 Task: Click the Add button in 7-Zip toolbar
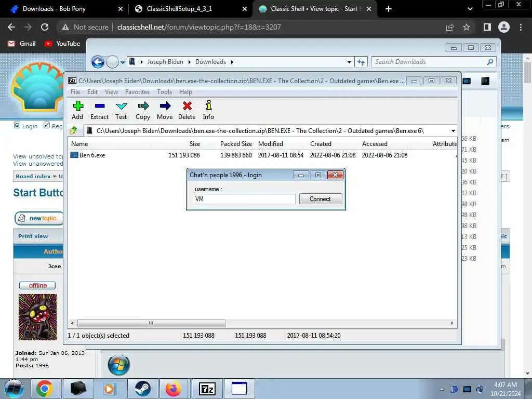point(78,110)
